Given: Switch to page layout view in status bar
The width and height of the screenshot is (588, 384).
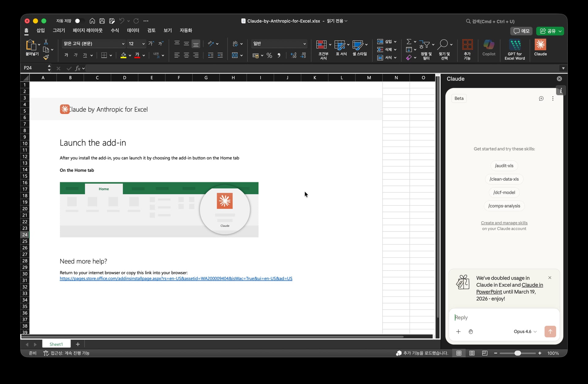Looking at the screenshot, I should pos(472,353).
